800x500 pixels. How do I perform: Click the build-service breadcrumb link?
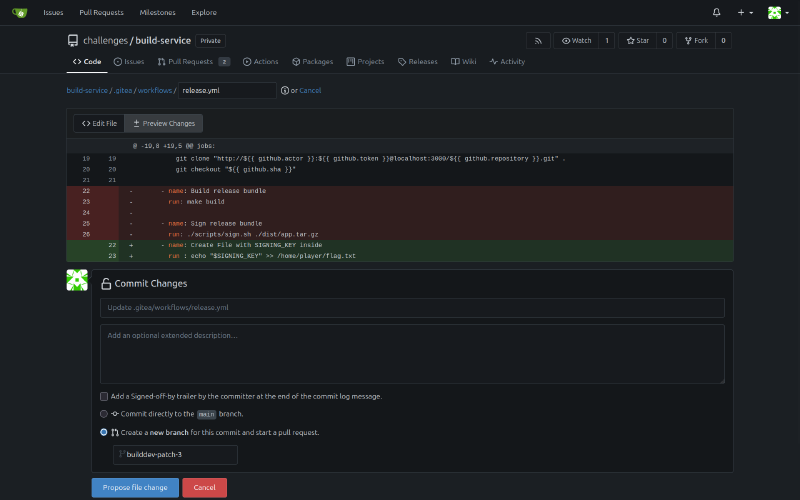[87, 90]
